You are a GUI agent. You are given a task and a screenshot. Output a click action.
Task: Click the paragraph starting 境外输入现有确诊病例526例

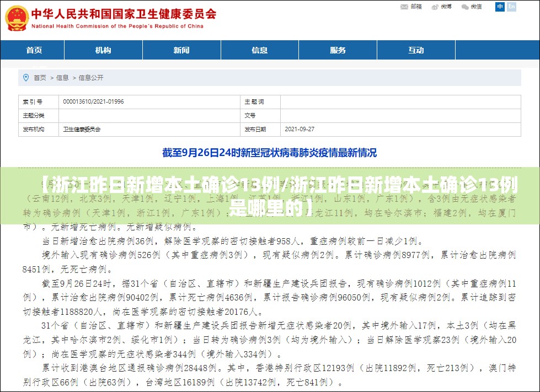click(269, 262)
